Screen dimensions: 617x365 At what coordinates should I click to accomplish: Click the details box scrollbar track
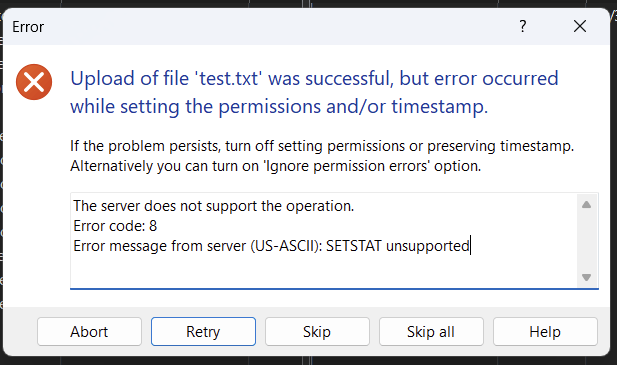point(586,241)
